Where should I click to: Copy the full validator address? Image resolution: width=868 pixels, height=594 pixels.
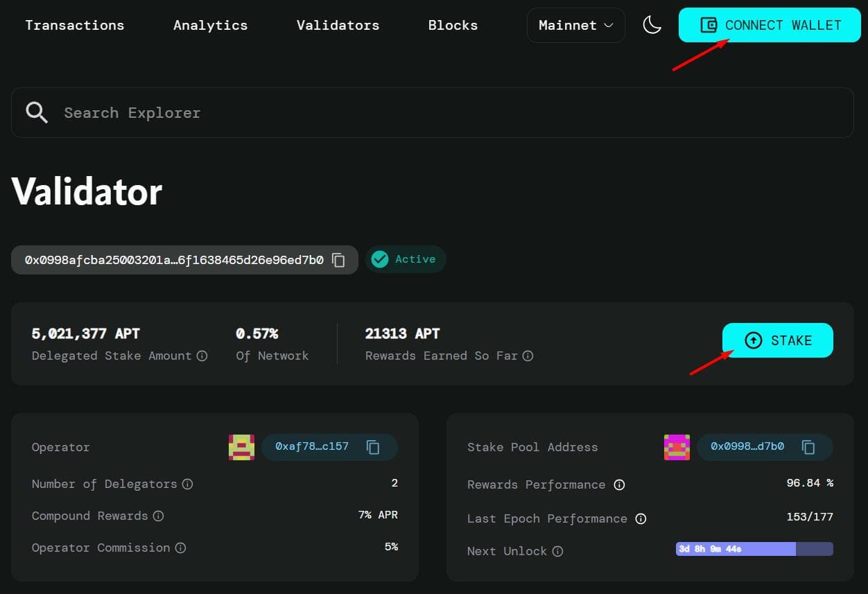point(338,260)
